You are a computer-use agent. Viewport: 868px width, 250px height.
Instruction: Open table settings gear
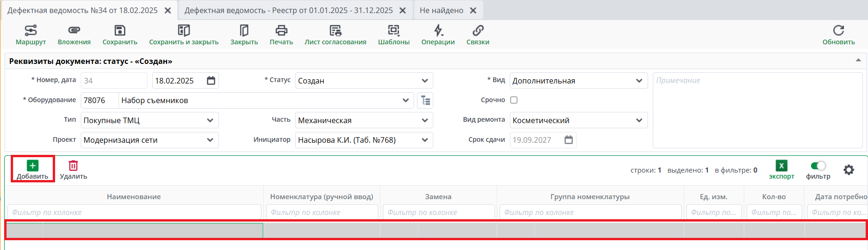coord(849,170)
